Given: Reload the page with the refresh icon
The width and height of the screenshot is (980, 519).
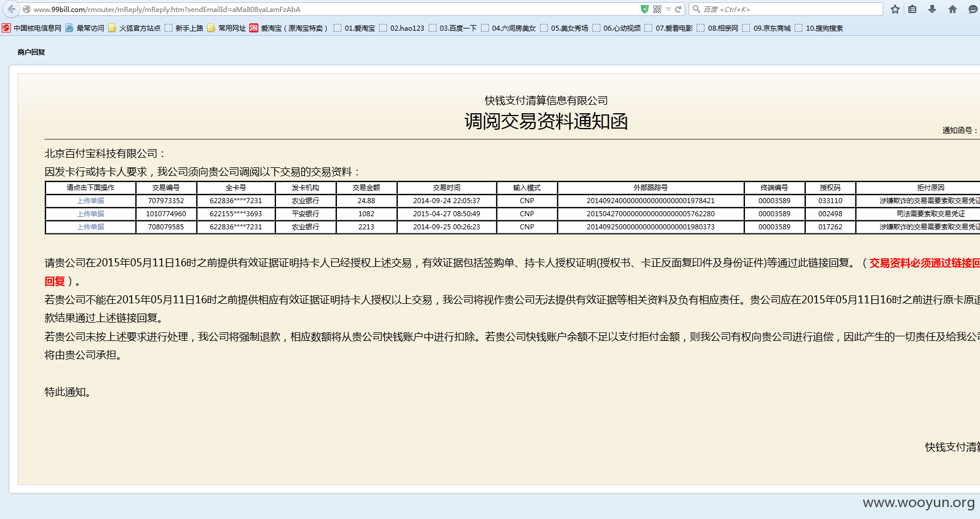Looking at the screenshot, I should (678, 9).
